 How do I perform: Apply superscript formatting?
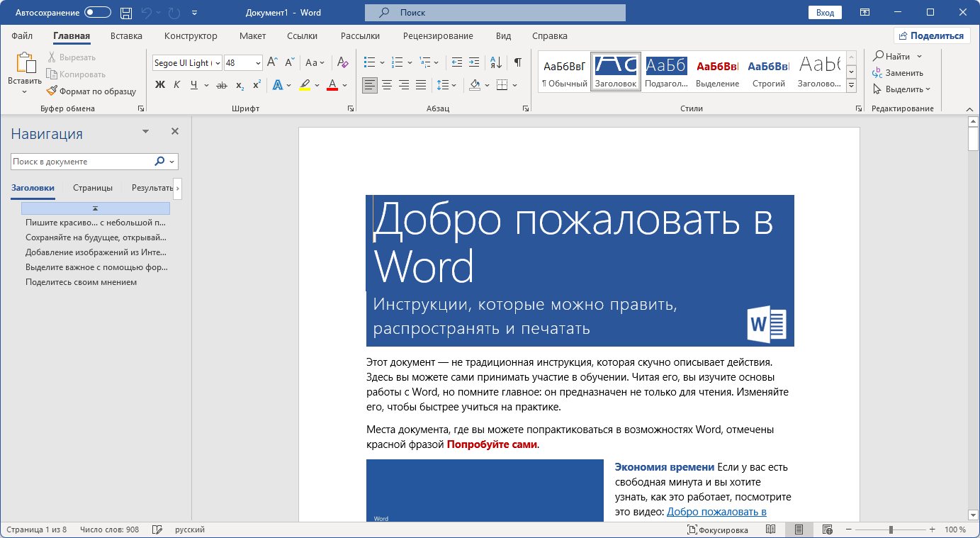257,85
